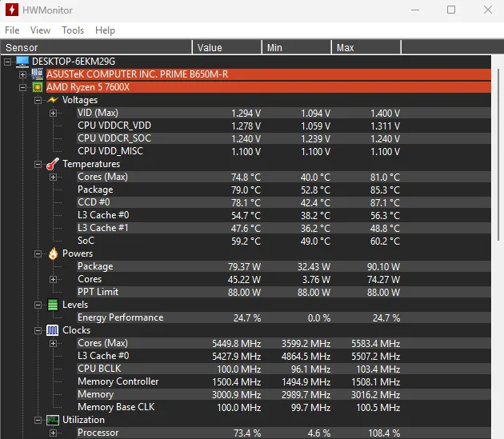Image resolution: width=504 pixels, height=439 pixels.
Task: Collapse the Voltages group
Action: 38,100
